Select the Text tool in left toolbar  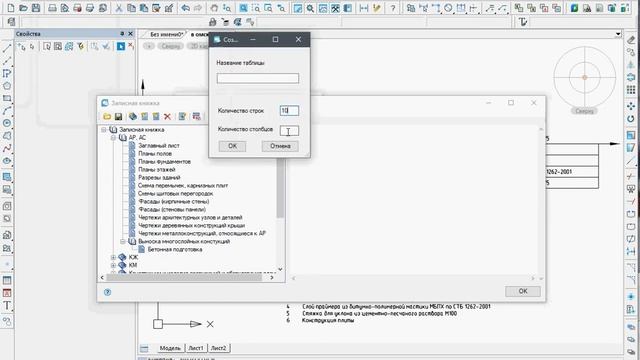point(7,305)
